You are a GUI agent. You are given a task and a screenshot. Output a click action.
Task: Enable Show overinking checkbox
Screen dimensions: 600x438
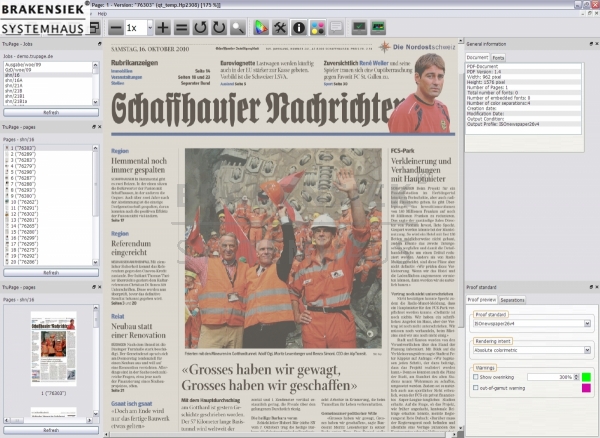[x=476, y=377]
